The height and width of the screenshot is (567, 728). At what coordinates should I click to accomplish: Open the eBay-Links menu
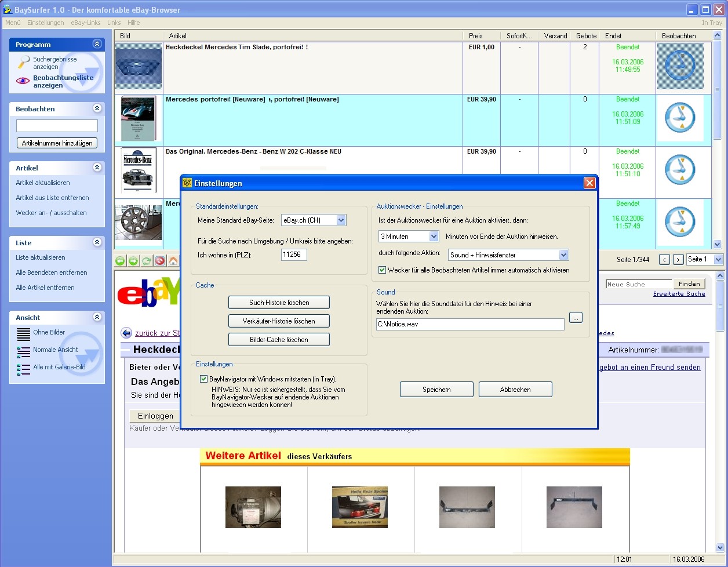tap(86, 23)
